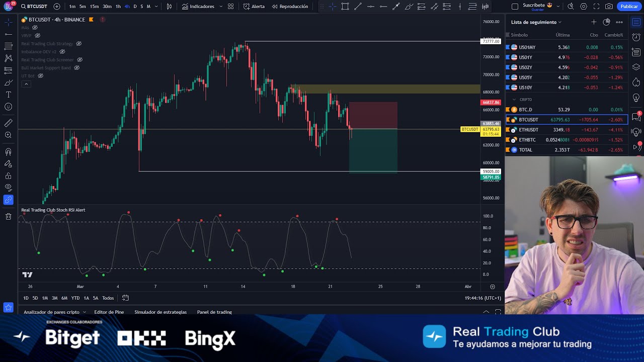
Task: Open the Indicadores dialog
Action: click(x=198, y=7)
